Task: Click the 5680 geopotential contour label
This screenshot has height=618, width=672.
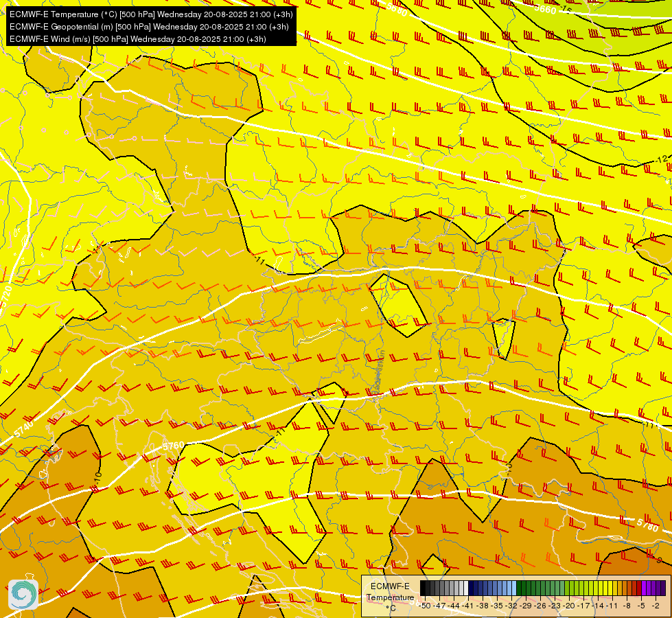Action: click(x=397, y=9)
